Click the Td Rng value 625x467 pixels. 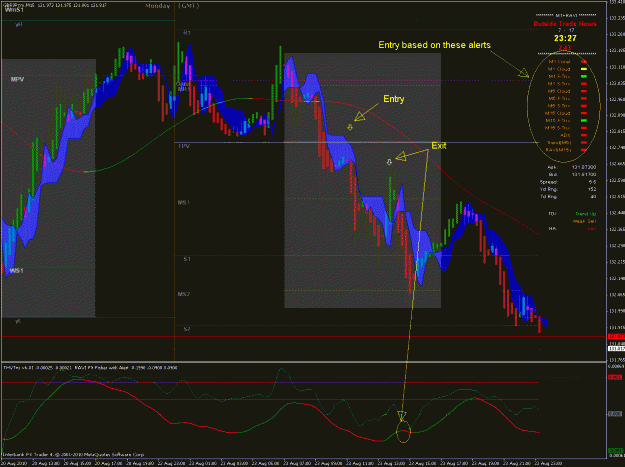tap(593, 196)
